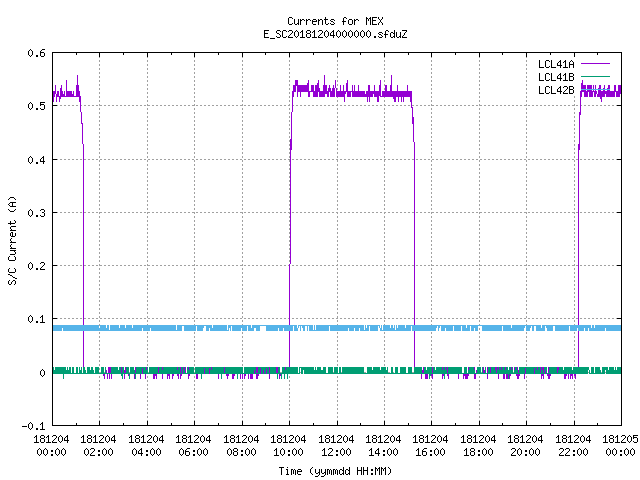Click the purple LCL41A plateau between 10:00 and 15:00
640x480 pixels.
click(x=352, y=93)
